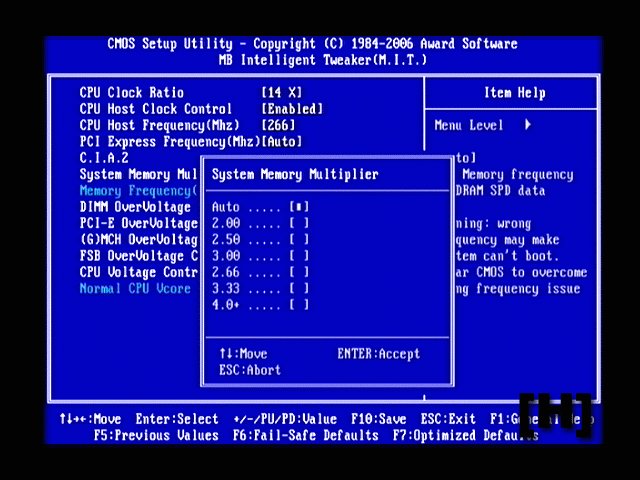640x480 pixels.
Task: Pick the 3.00 multiplier option
Action: [260, 256]
